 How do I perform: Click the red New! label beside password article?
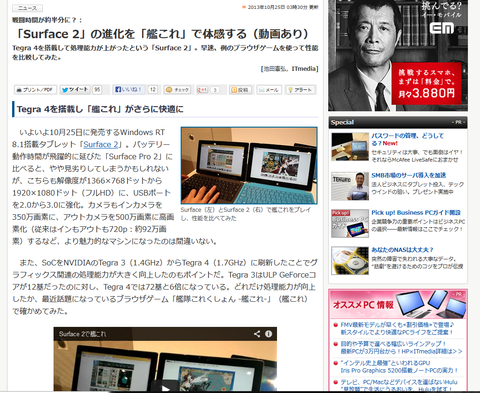(390, 143)
